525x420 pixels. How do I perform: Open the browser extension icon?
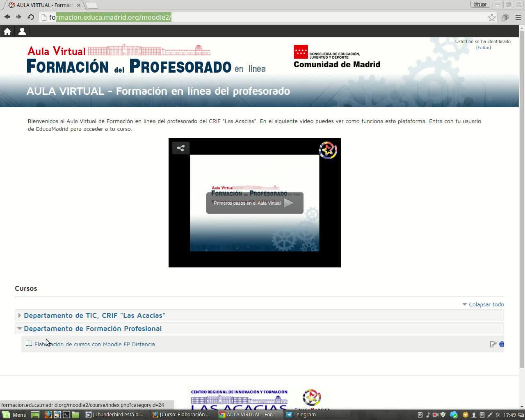click(505, 17)
